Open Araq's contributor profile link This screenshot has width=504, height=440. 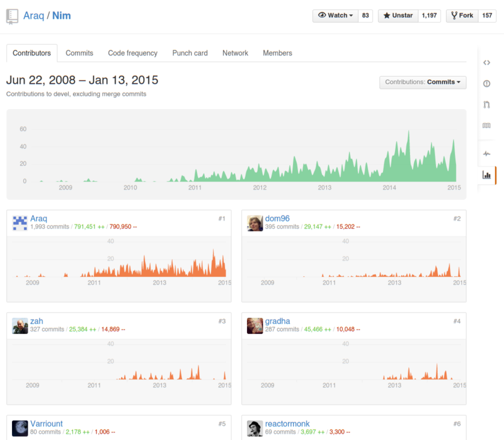pyautogui.click(x=38, y=219)
